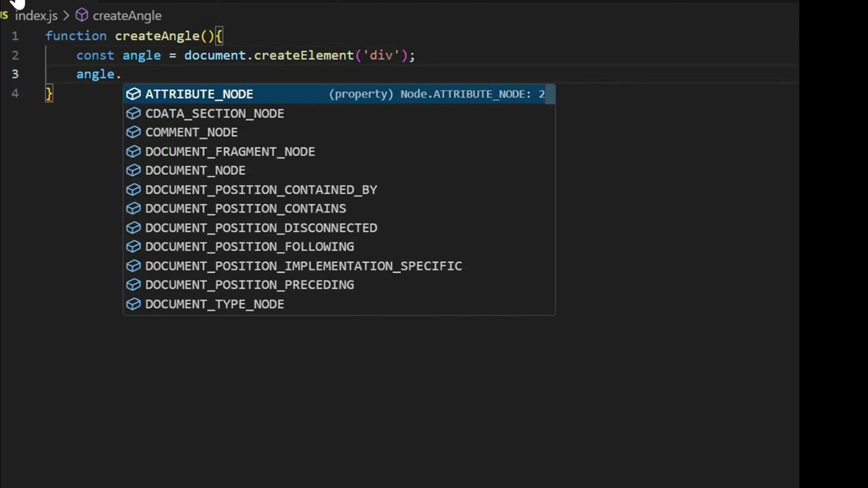The image size is (868, 488).
Task: Click the DOCUMENT_POSITION_CONTAINS property icon
Action: (134, 209)
